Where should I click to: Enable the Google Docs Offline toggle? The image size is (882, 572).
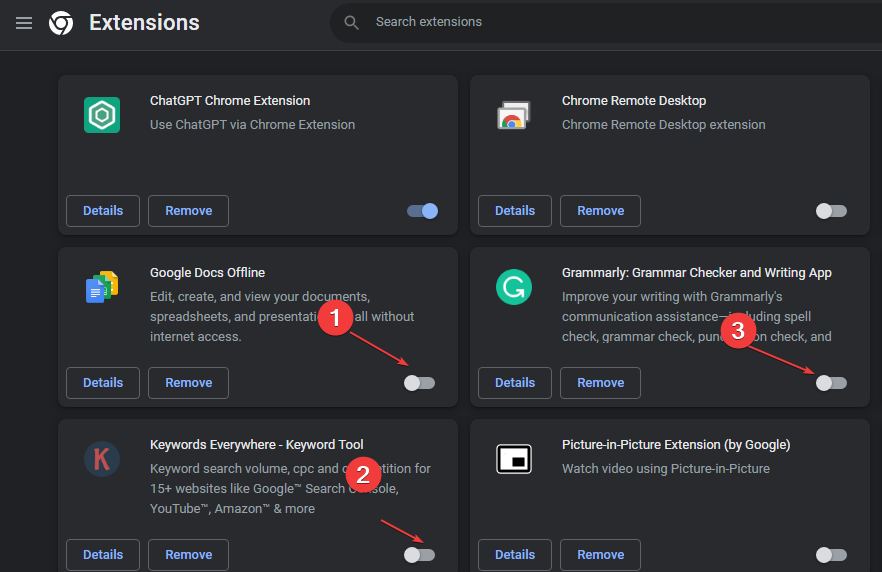(x=419, y=383)
